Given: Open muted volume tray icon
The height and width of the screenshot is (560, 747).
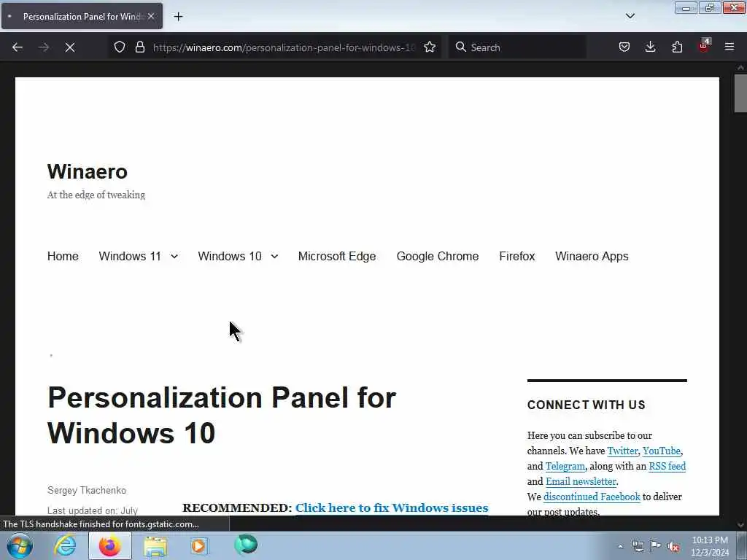Looking at the screenshot, I should point(673,546).
